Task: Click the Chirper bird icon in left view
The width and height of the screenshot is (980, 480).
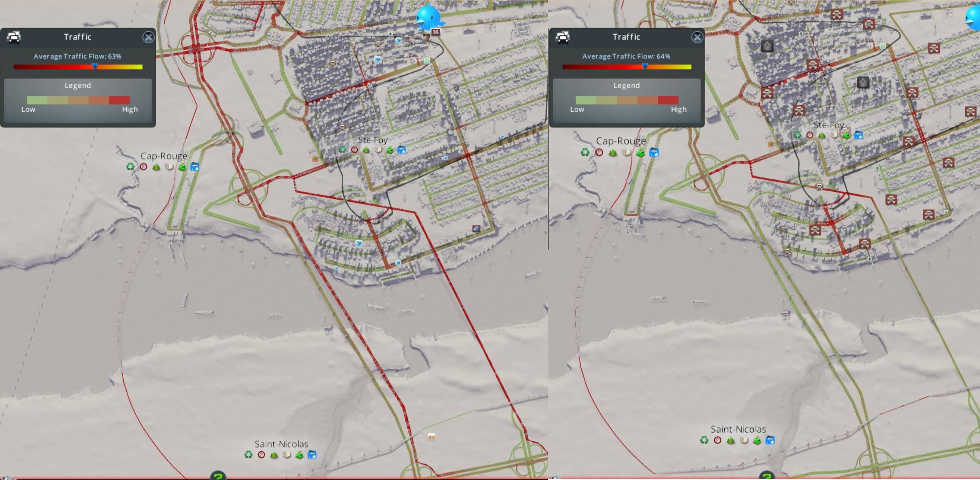Action: (x=428, y=18)
